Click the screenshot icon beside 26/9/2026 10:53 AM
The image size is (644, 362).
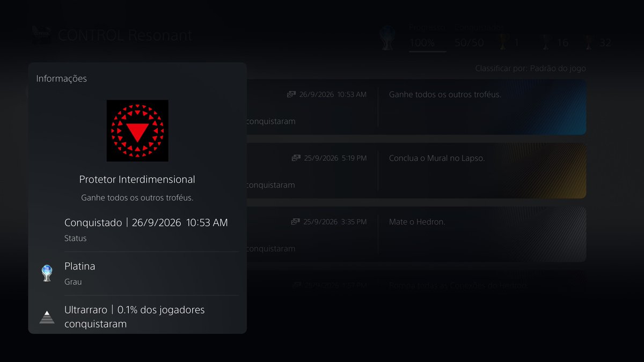click(x=291, y=94)
